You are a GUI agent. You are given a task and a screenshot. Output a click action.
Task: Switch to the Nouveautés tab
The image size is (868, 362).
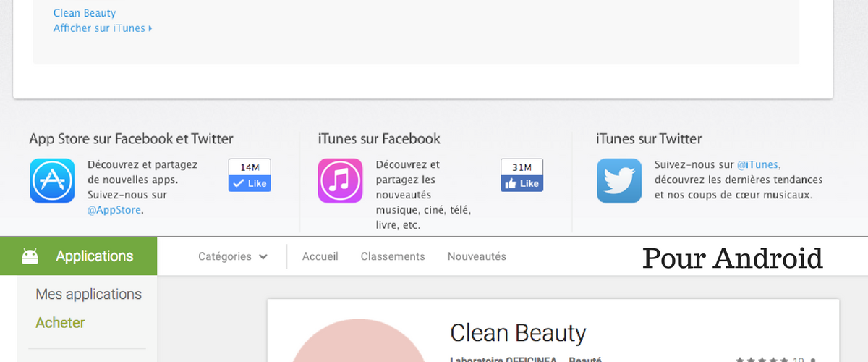click(x=477, y=256)
